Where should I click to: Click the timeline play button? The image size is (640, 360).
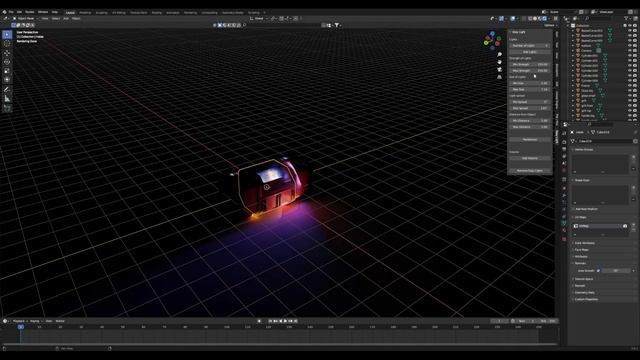coord(285,321)
